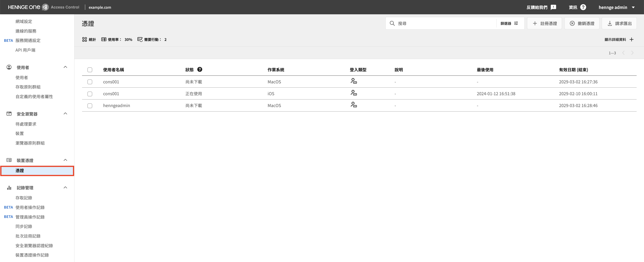Click the example.com domain label
The height and width of the screenshot is (262, 644).
pos(100,7)
